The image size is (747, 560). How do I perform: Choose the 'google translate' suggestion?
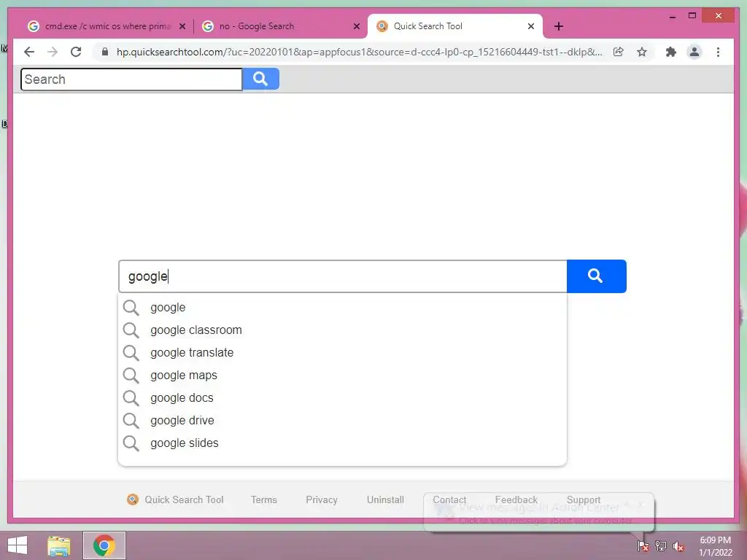(x=342, y=353)
